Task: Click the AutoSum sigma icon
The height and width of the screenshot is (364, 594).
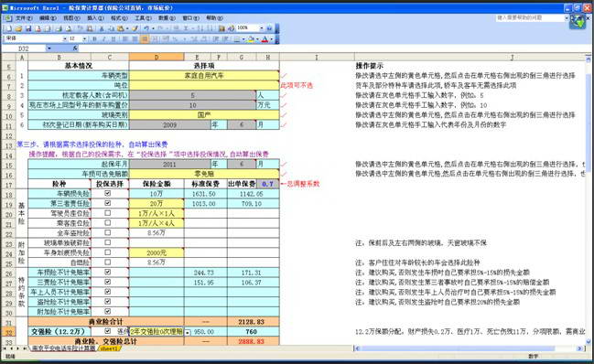Action: pos(186,28)
